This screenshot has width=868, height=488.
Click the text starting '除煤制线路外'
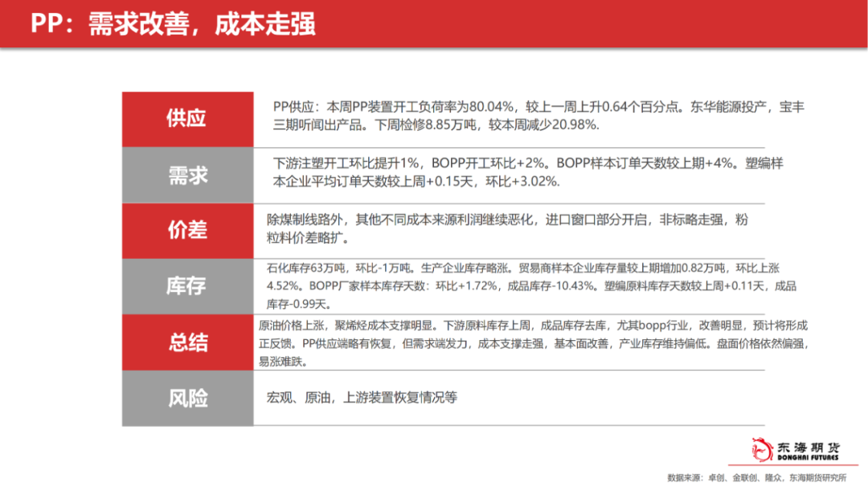coord(507,229)
